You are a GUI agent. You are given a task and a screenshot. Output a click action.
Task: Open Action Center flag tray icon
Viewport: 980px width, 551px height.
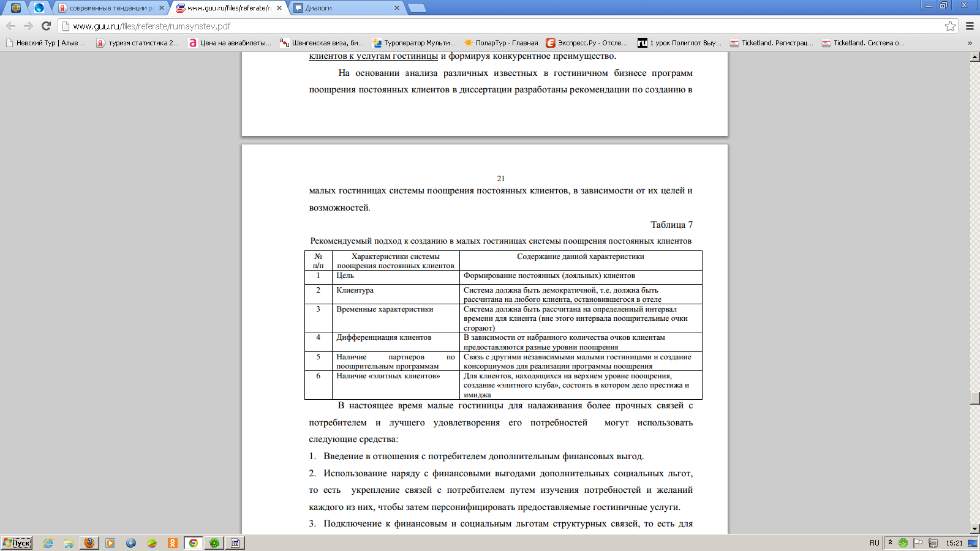918,543
